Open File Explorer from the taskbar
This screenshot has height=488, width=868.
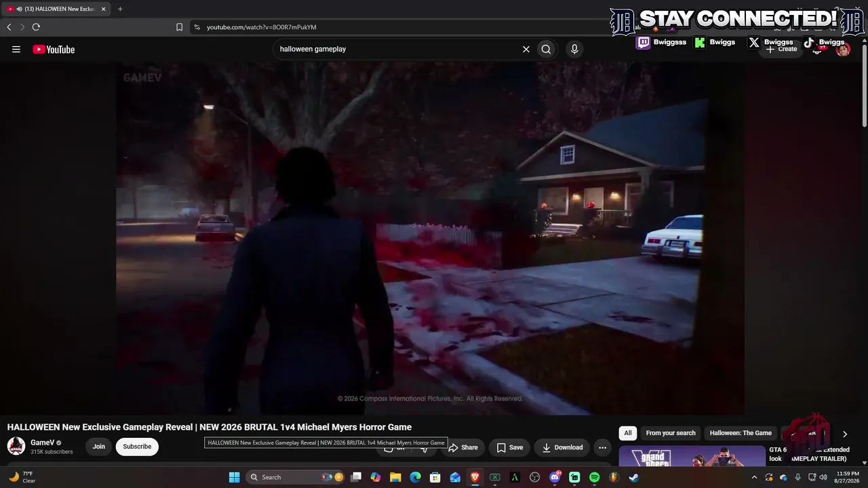click(x=395, y=477)
